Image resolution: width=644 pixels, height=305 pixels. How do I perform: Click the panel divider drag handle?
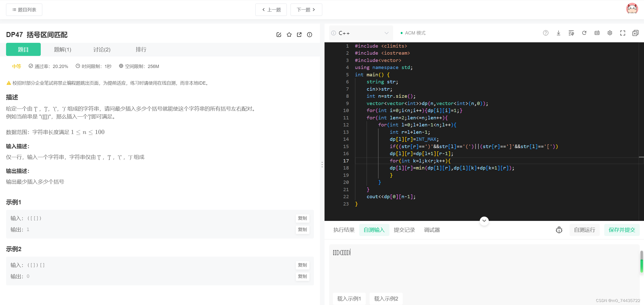322,164
